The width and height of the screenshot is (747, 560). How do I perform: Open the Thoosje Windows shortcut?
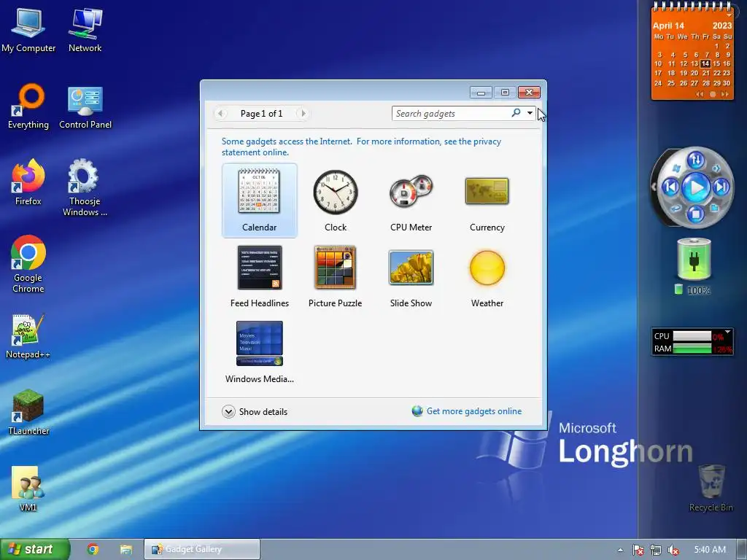tap(85, 187)
